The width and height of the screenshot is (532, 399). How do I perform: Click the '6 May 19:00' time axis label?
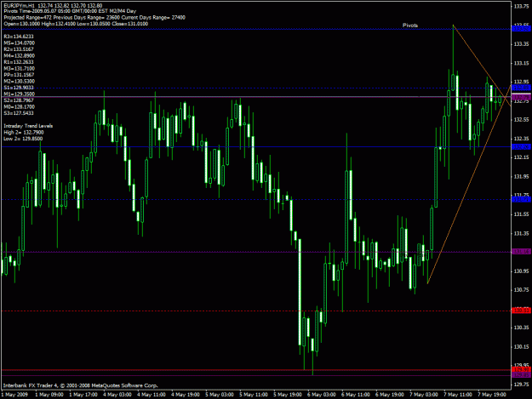[x=390, y=395]
